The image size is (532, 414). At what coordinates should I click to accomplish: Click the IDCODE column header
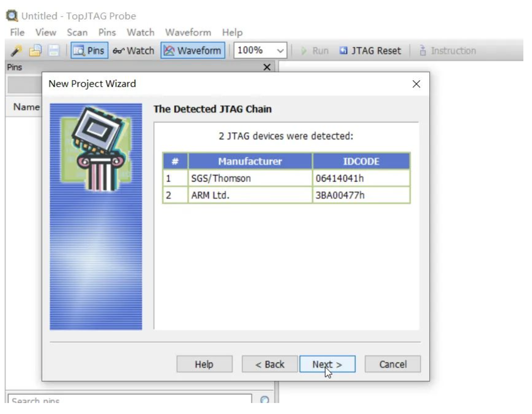click(361, 161)
